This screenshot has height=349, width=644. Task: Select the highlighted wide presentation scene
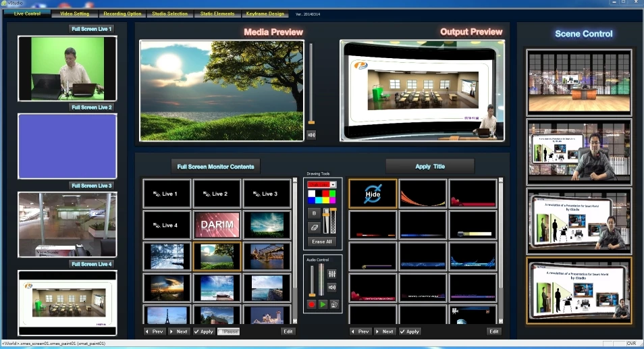point(579,291)
